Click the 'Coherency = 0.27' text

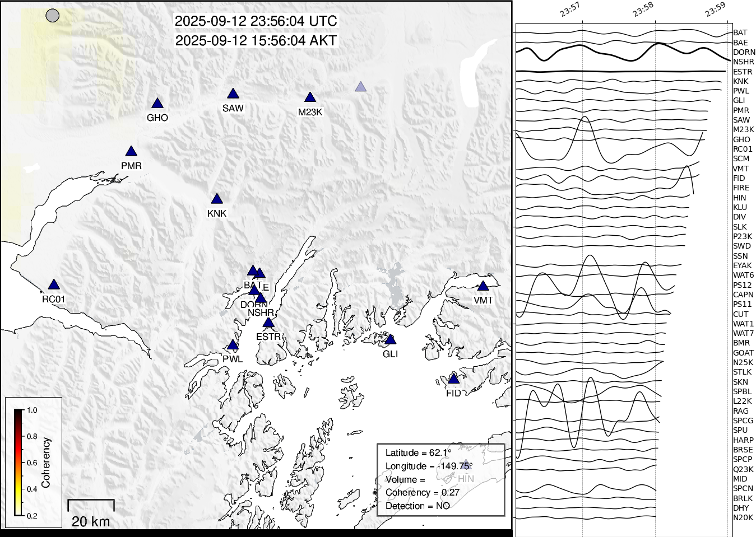[x=423, y=493]
